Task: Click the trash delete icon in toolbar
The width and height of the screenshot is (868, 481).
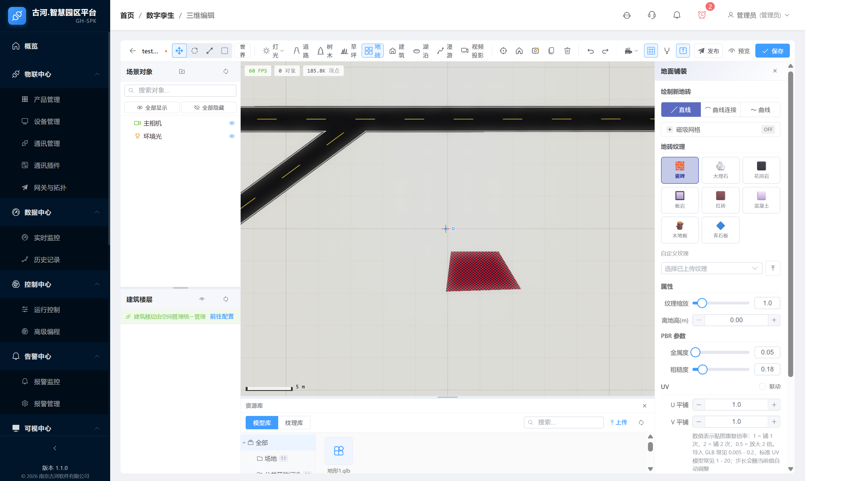Action: click(567, 51)
